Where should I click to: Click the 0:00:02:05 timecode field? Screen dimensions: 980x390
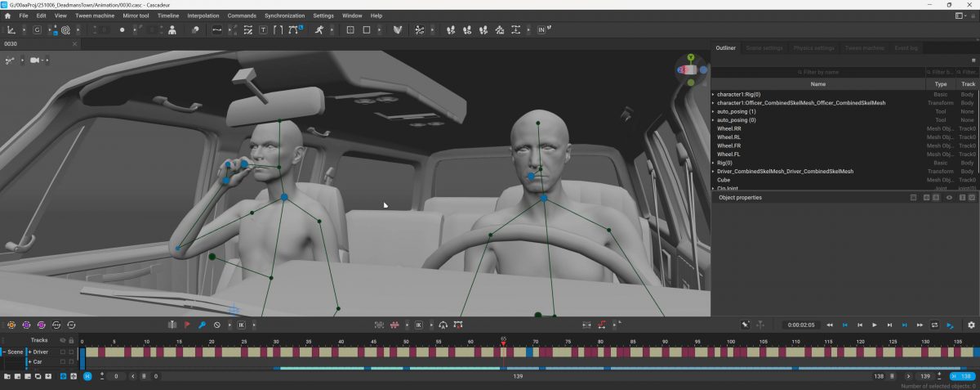click(800, 325)
